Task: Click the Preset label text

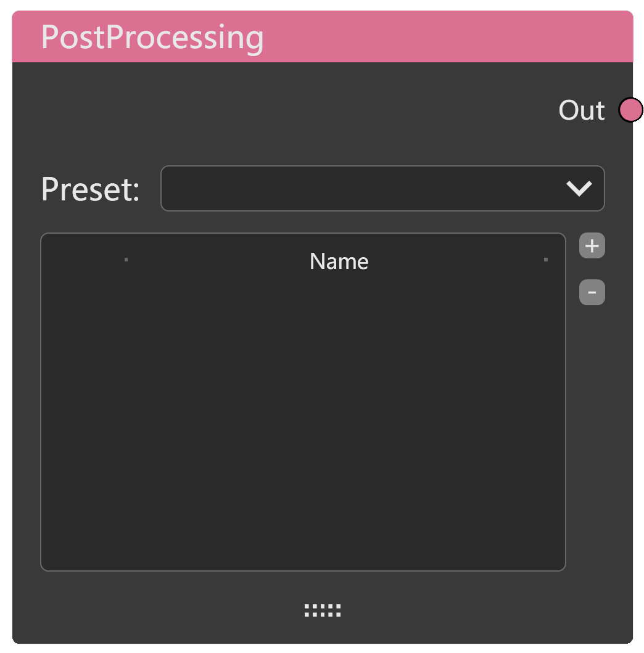Action: pos(90,189)
